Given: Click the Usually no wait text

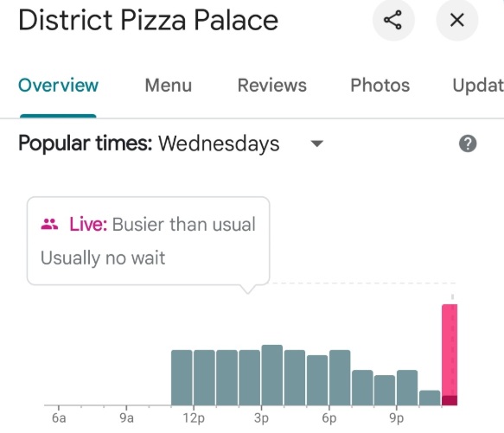Looking at the screenshot, I should point(103,258).
